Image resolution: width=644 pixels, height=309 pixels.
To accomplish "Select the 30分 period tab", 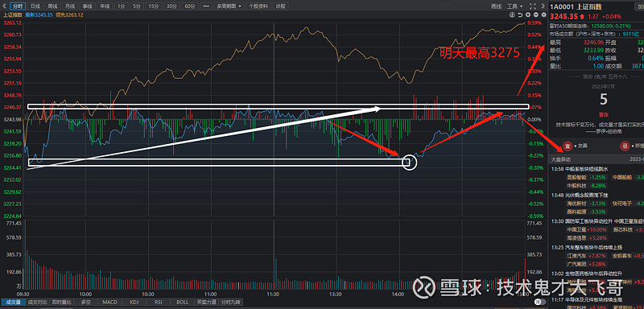I will point(171,6).
